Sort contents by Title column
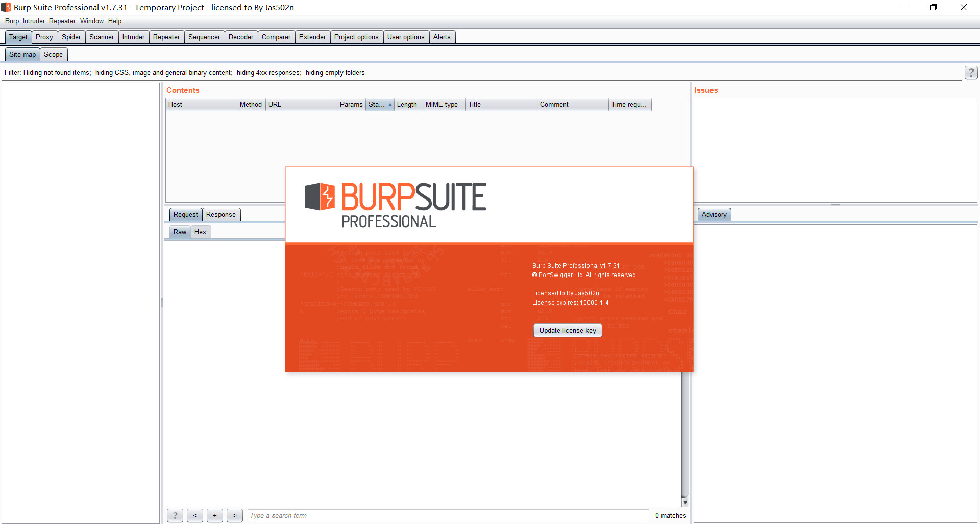Image resolution: width=980 pixels, height=524 pixels. 501,105
